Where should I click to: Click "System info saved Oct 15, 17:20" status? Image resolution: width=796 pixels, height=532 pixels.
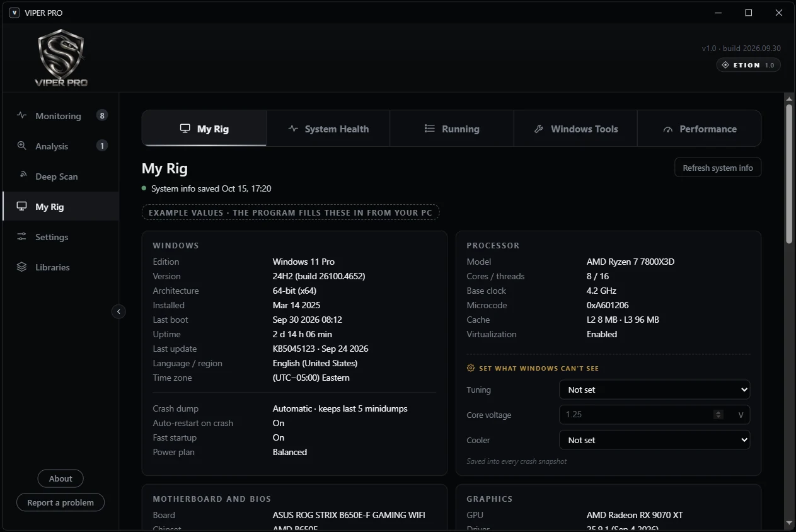click(x=211, y=188)
